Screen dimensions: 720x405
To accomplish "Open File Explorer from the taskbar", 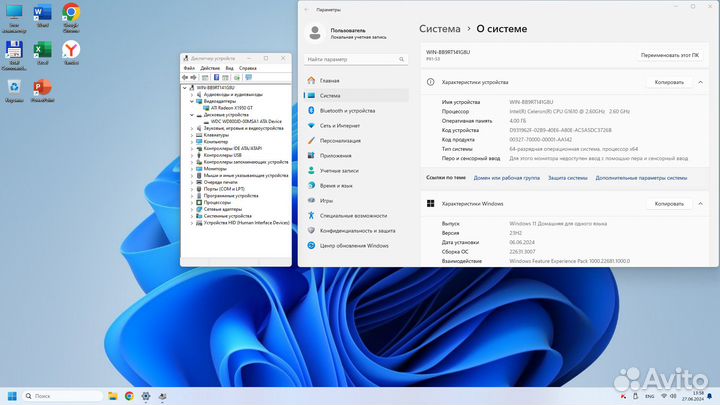I will [112, 396].
